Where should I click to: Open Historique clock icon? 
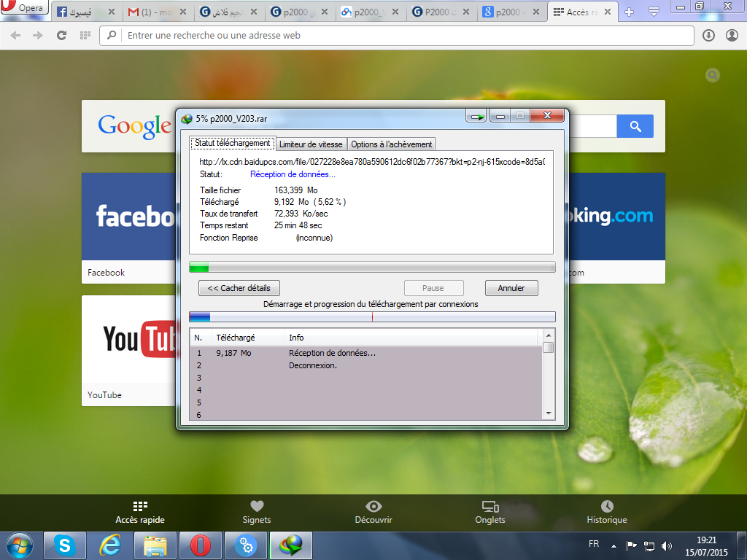click(x=607, y=512)
